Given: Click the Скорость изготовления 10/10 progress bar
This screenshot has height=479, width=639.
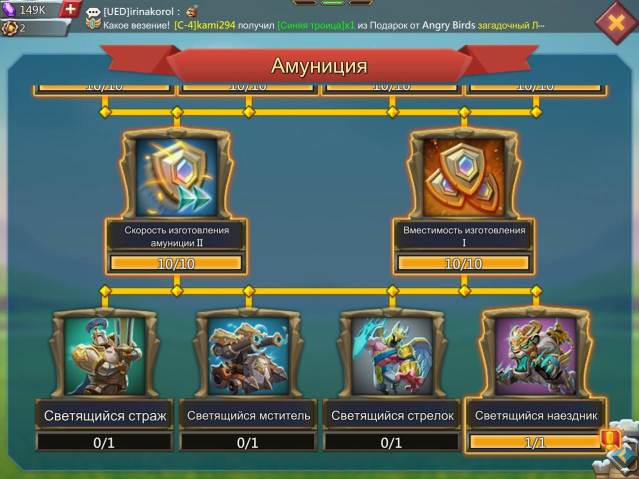Looking at the screenshot, I should (176, 263).
